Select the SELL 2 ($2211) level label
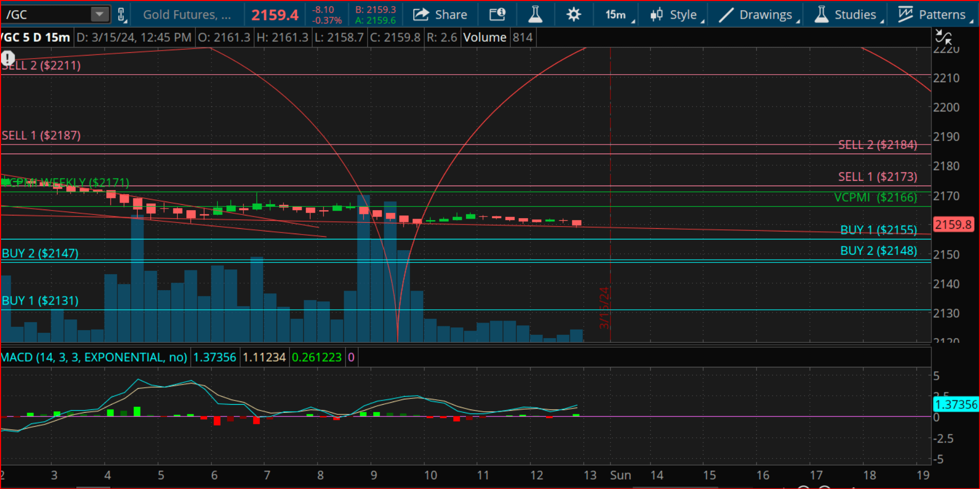 click(41, 66)
